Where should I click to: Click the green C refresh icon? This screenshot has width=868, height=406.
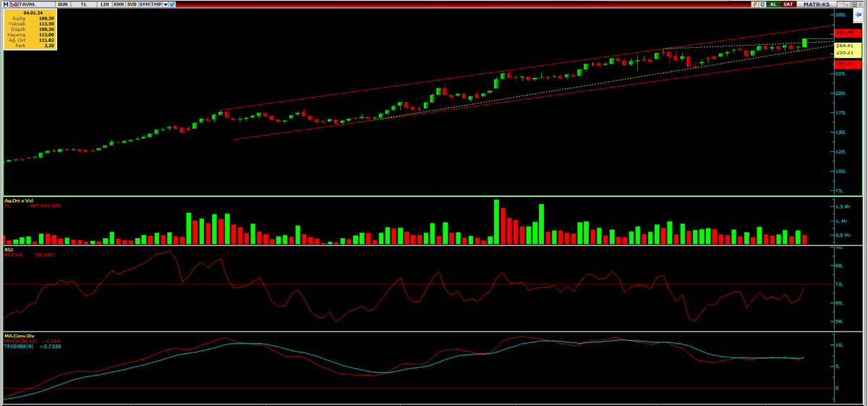click(762, 4)
